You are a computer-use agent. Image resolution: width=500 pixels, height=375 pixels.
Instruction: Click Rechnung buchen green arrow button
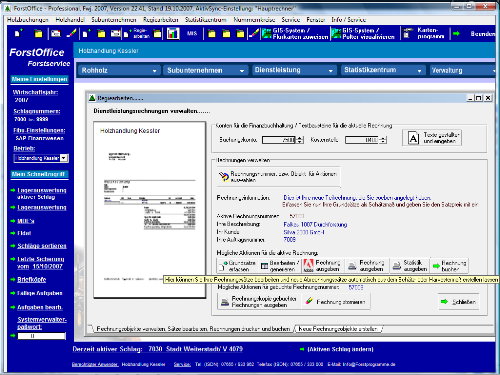[449, 266]
